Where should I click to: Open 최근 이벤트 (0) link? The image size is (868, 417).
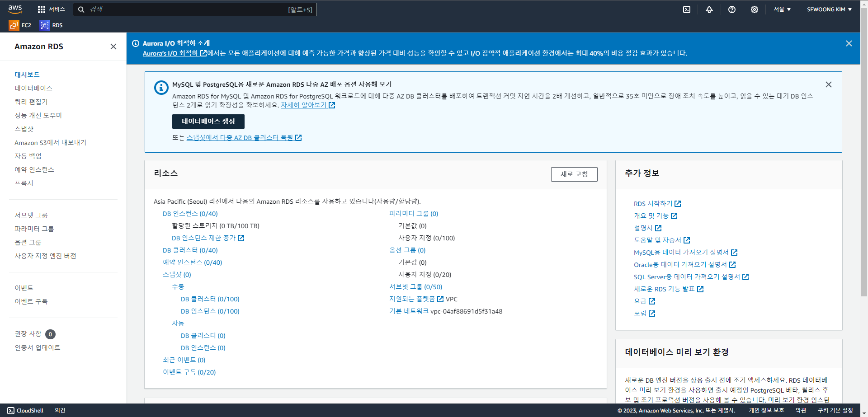coord(184,360)
